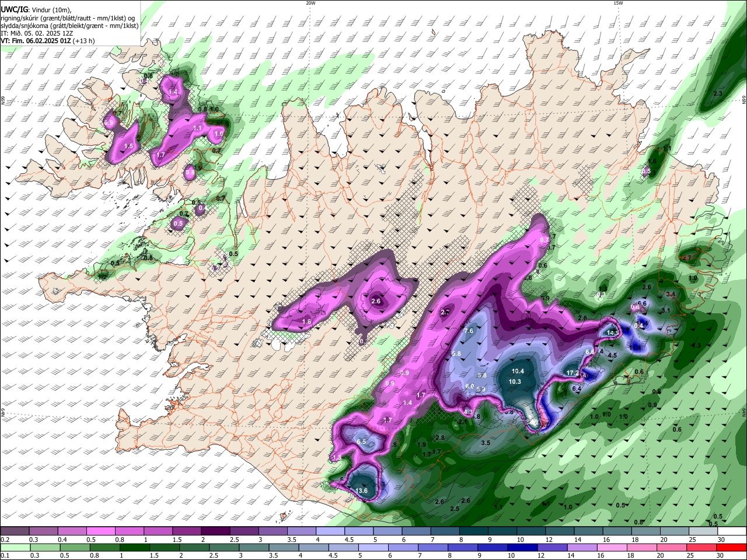The height and width of the screenshot is (560, 747).
Task: Click the 10.4 precipitation value label
Action: click(518, 372)
